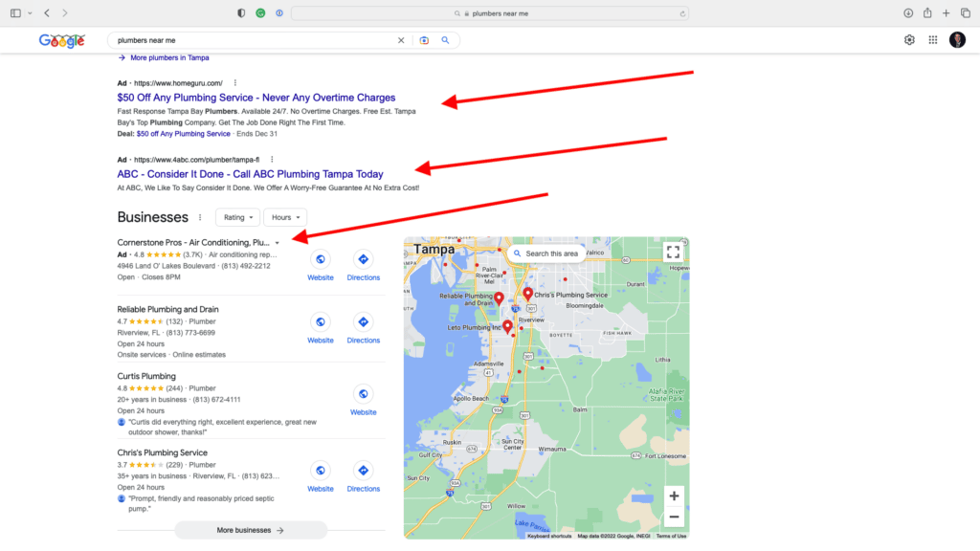The width and height of the screenshot is (980, 551).
Task: Open the Safari downloads button
Action: click(908, 13)
